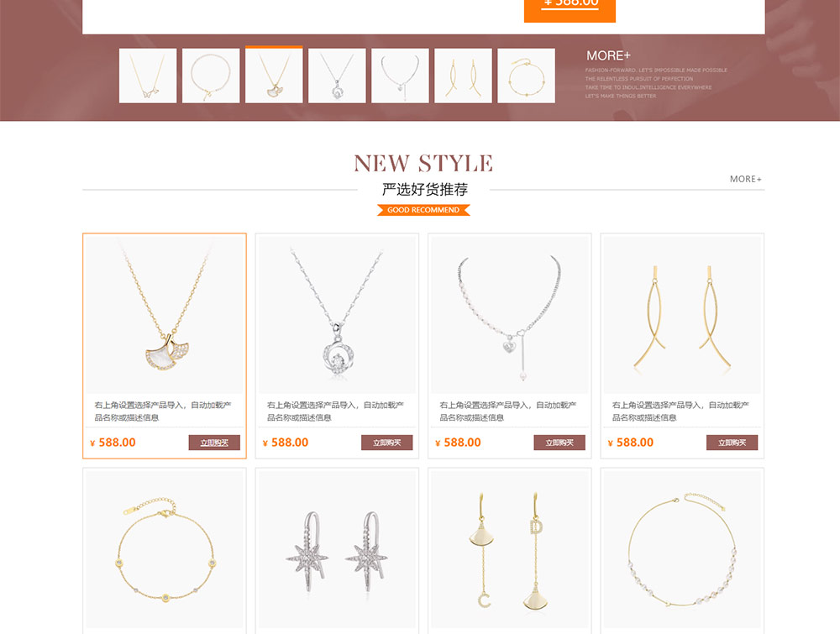Open the gold ginkgo necklace product image
Viewport: 840px width, 634px height.
(165, 314)
